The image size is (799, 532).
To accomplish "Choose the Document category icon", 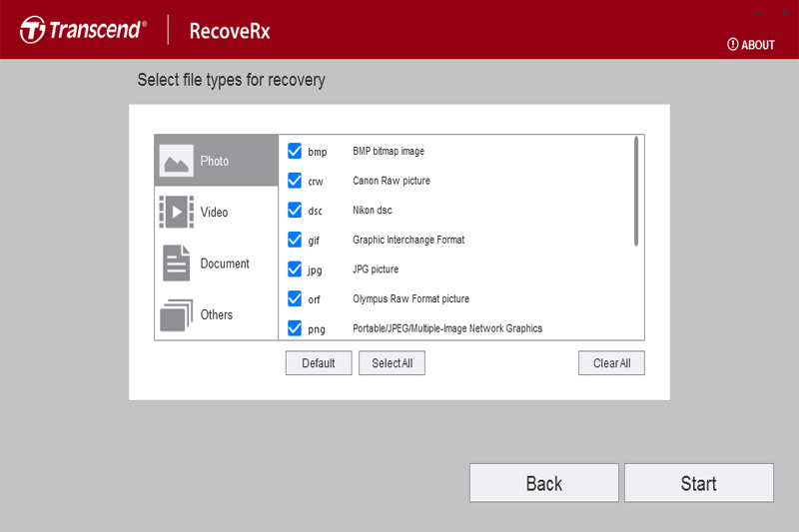I will 177,264.
